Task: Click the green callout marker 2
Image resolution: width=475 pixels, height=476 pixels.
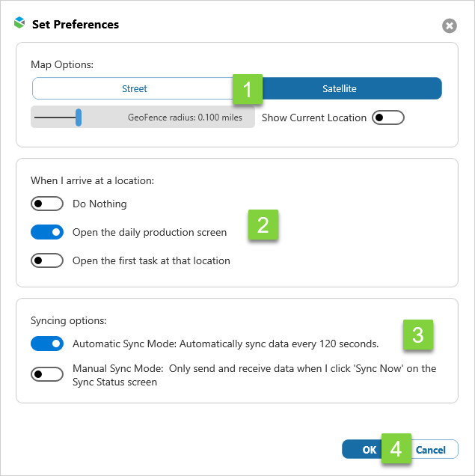Action: click(263, 225)
